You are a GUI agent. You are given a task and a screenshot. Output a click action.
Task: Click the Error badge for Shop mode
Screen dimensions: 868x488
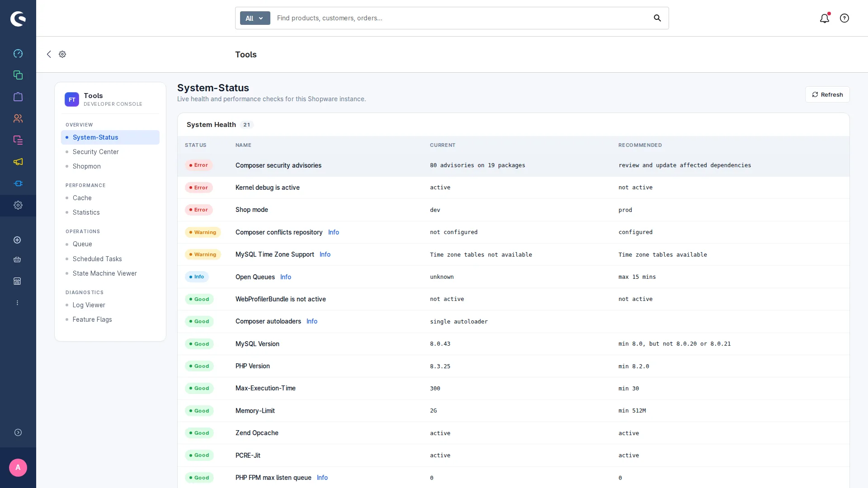click(198, 210)
